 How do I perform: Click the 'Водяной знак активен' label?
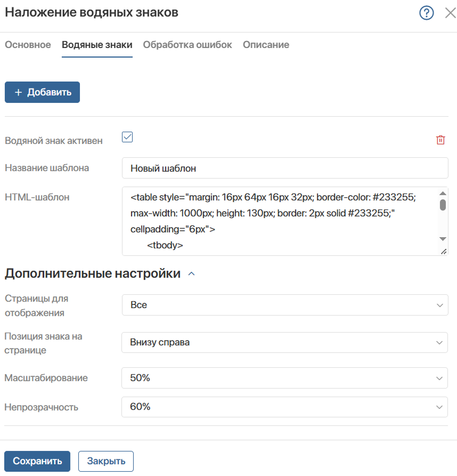pyautogui.click(x=54, y=141)
